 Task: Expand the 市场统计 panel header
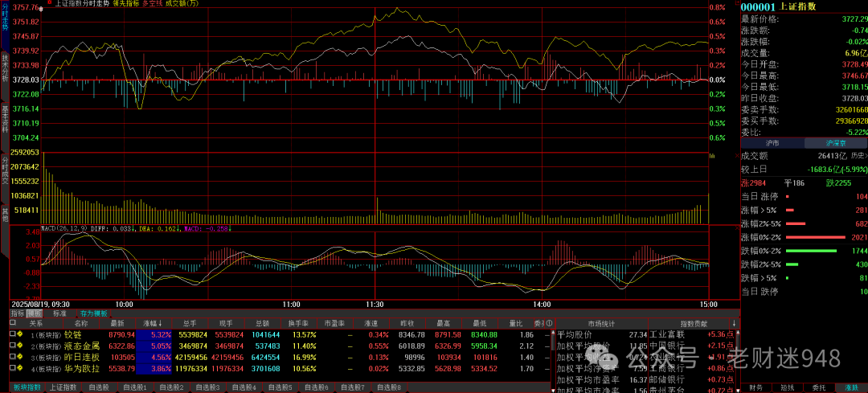[602, 323]
